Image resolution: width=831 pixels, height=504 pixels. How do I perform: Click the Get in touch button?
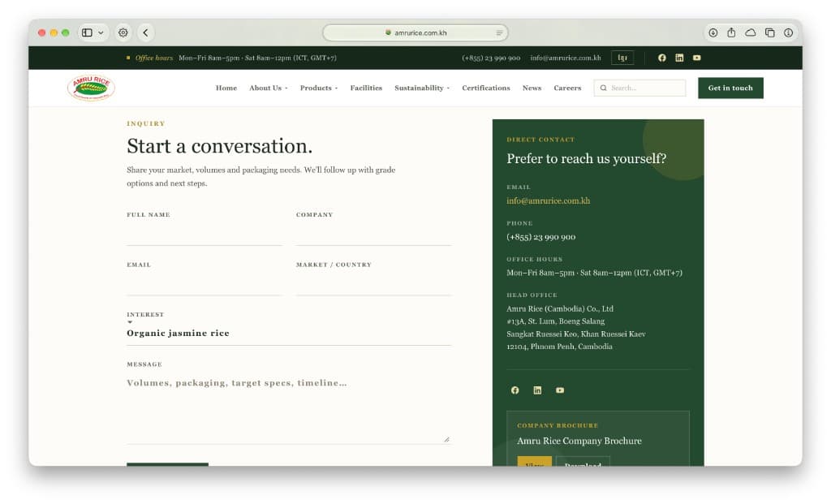pyautogui.click(x=730, y=88)
